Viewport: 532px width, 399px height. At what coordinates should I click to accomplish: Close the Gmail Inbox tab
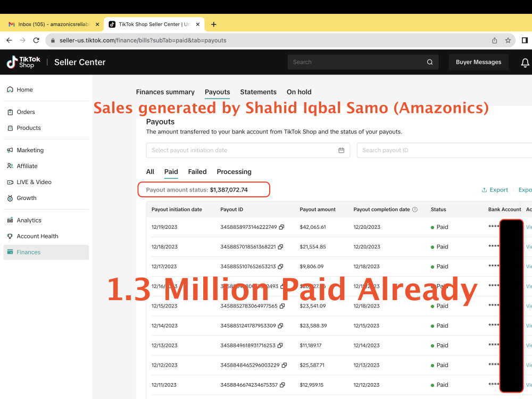click(97, 24)
